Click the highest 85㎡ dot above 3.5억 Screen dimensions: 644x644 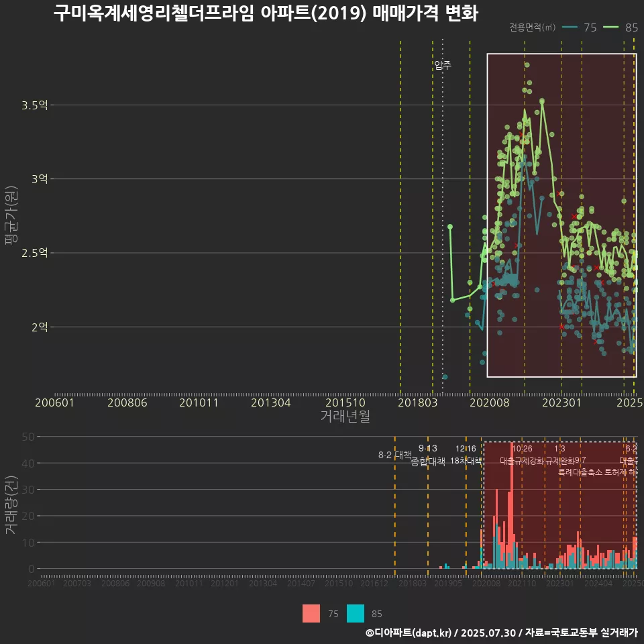pyautogui.click(x=527, y=65)
